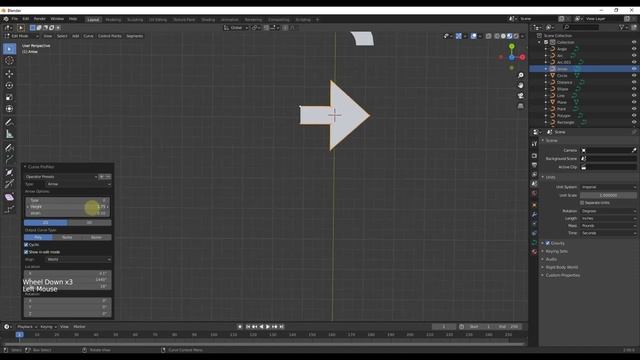Screen dimensions: 640x360
Task: Switch to the Sculpting workspace tab
Action: pos(135,20)
